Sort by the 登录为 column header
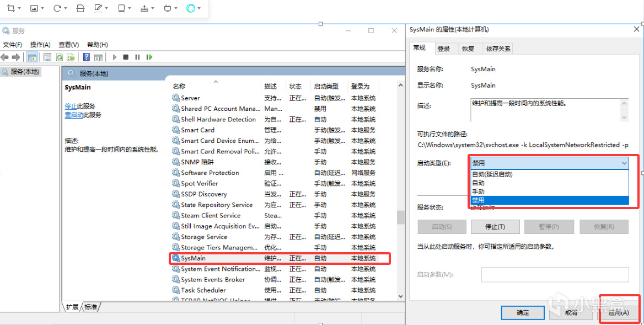Screen dimensions: 644x325 point(363,86)
